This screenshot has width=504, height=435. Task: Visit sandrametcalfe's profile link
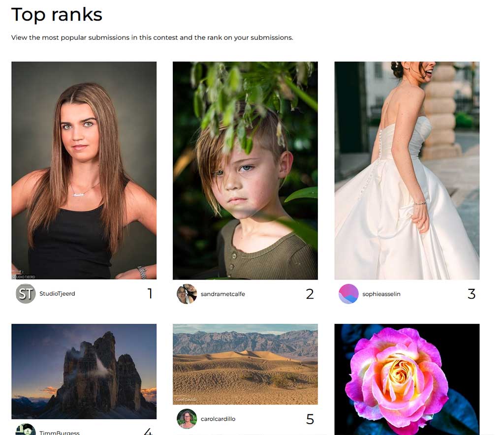coord(223,294)
